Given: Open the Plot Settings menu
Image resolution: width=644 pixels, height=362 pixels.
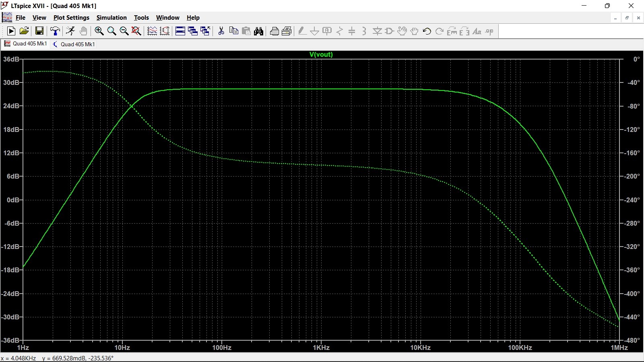Looking at the screenshot, I should point(71,18).
